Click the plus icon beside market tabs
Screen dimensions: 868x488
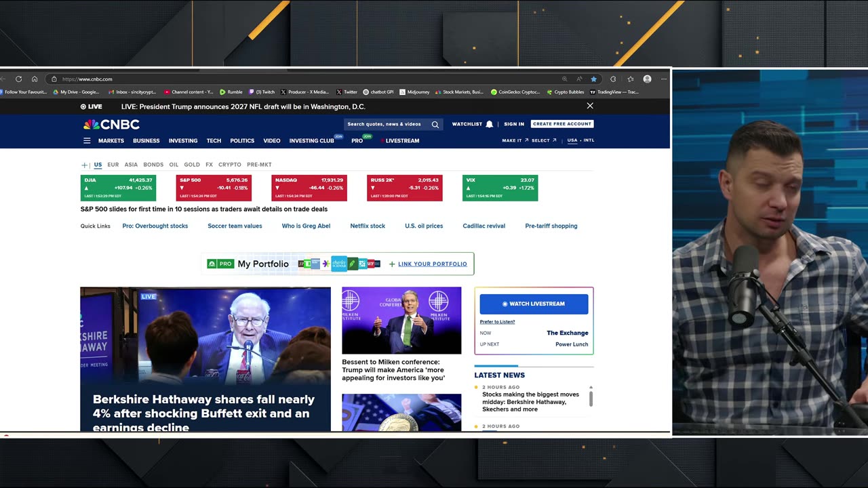coord(85,165)
